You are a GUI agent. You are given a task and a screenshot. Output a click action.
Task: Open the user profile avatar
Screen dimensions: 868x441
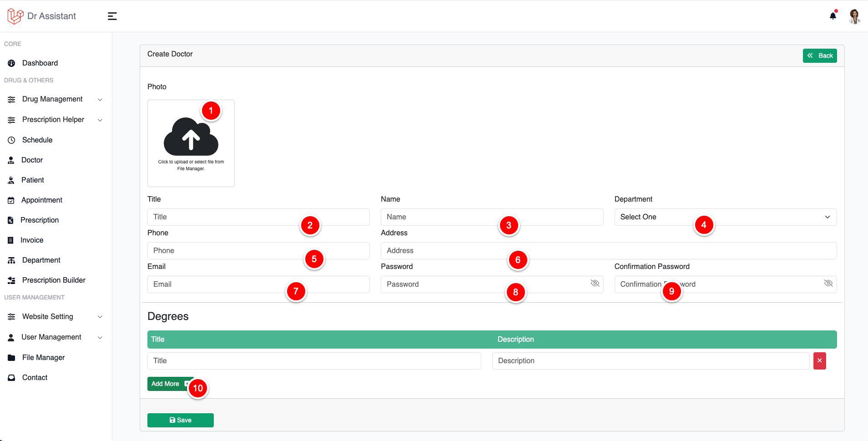click(854, 16)
